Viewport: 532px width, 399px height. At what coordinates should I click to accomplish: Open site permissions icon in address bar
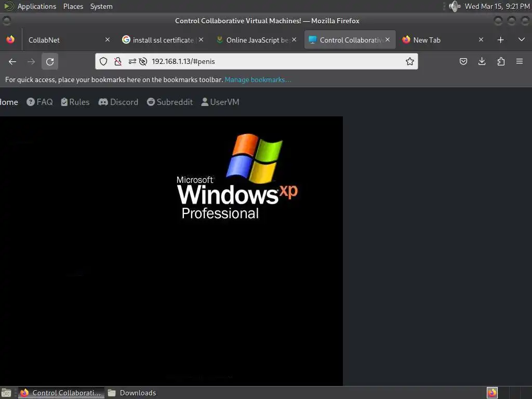[x=132, y=61]
